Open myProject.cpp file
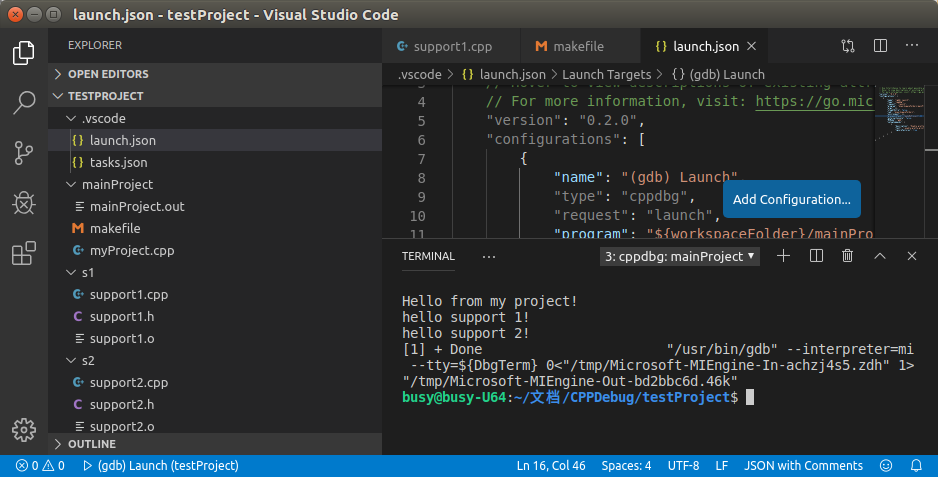This screenshot has height=477, width=938. (215, 250)
